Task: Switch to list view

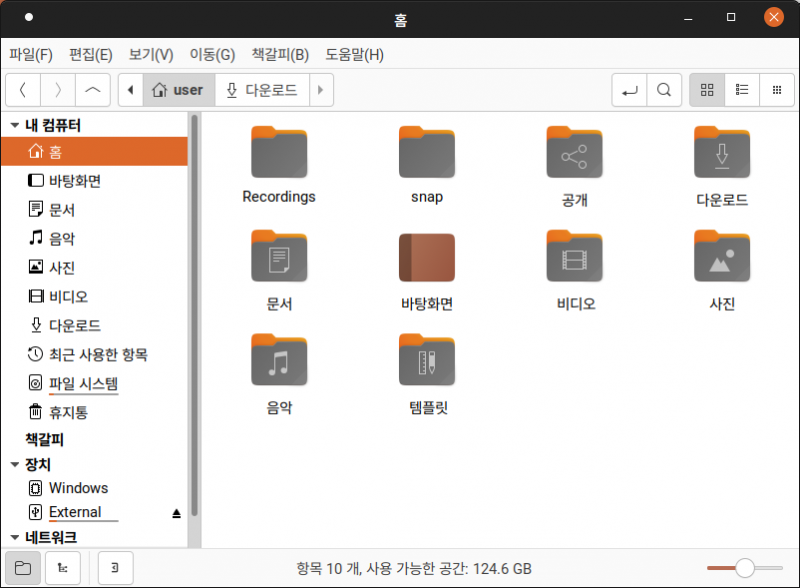Action: (741, 89)
